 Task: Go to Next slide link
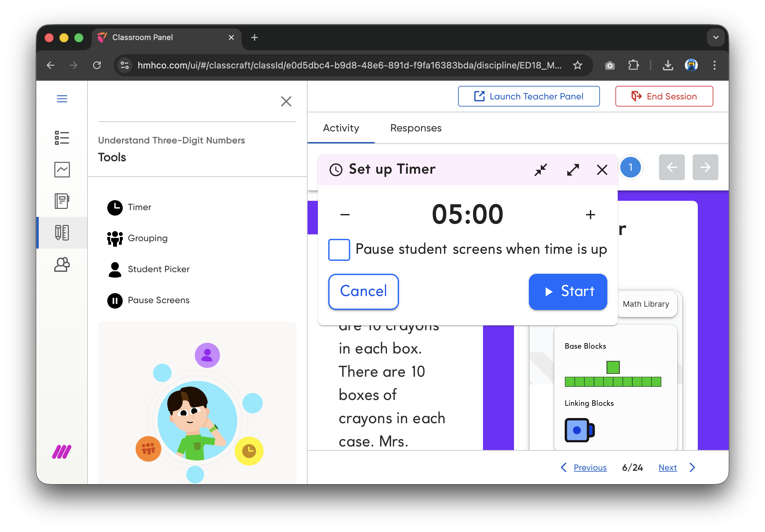(667, 467)
